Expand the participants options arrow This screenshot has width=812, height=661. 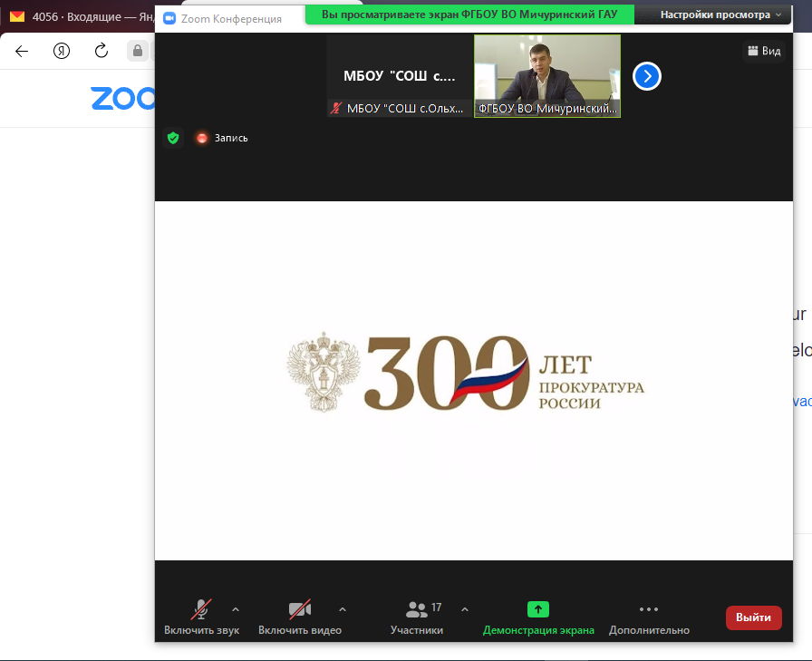tap(465, 609)
